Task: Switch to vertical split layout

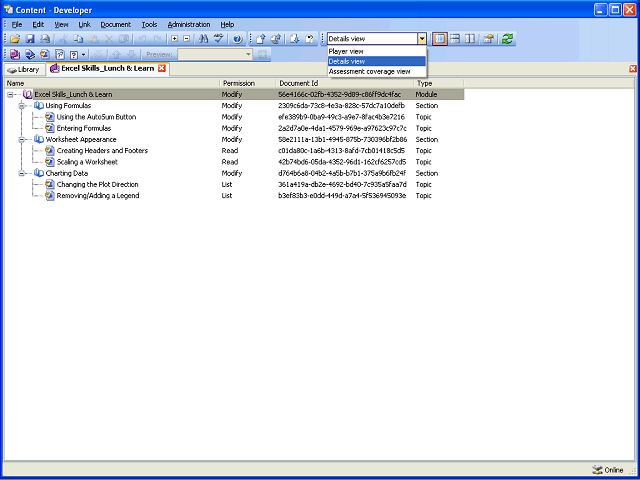Action: [x=470, y=39]
